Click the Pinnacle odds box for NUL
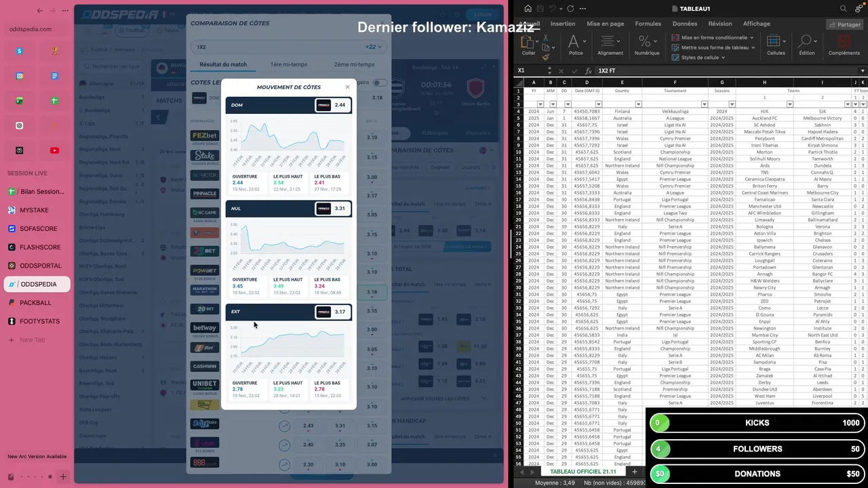 click(x=332, y=208)
